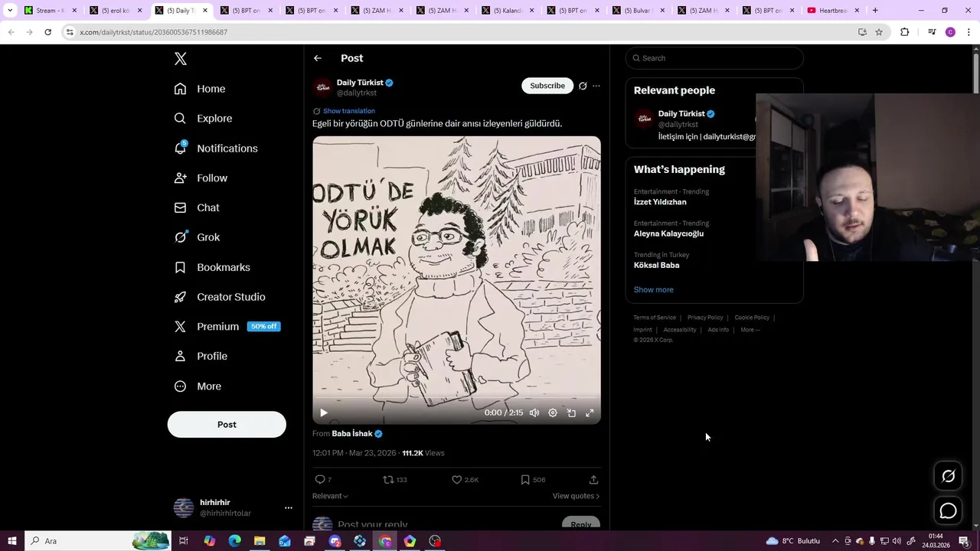Open Aleyna Kalaycıoğlu trending topic
Viewport: 980px width, 551px height.
pyautogui.click(x=668, y=233)
